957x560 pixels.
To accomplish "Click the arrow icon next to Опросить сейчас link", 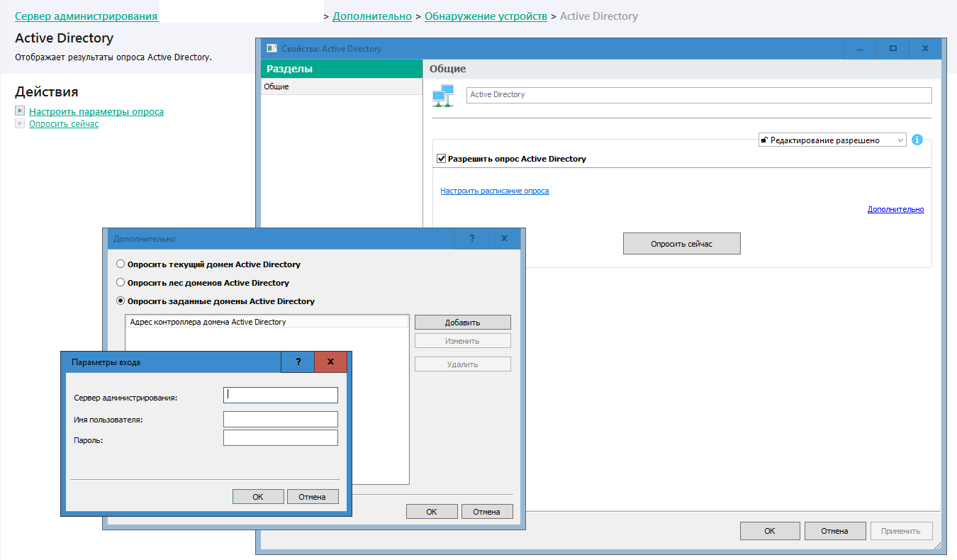I will (x=20, y=123).
